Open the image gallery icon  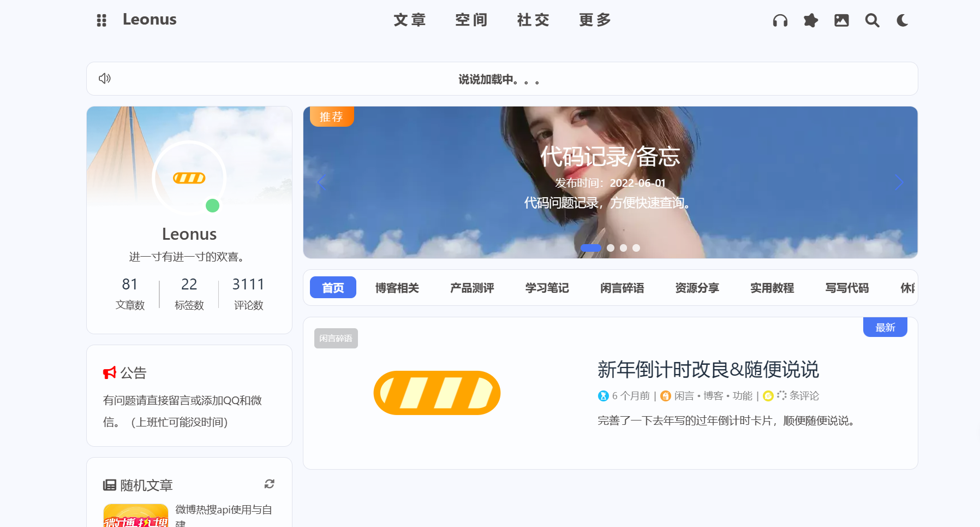[x=841, y=20]
